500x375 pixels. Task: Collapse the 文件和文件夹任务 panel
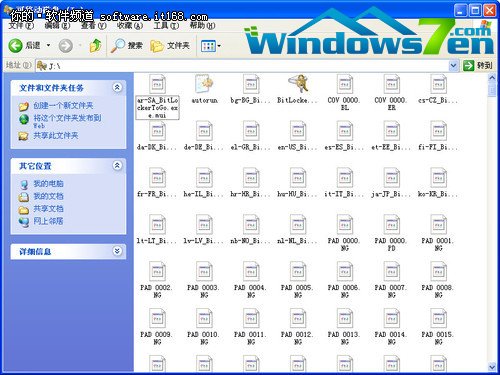coord(117,88)
